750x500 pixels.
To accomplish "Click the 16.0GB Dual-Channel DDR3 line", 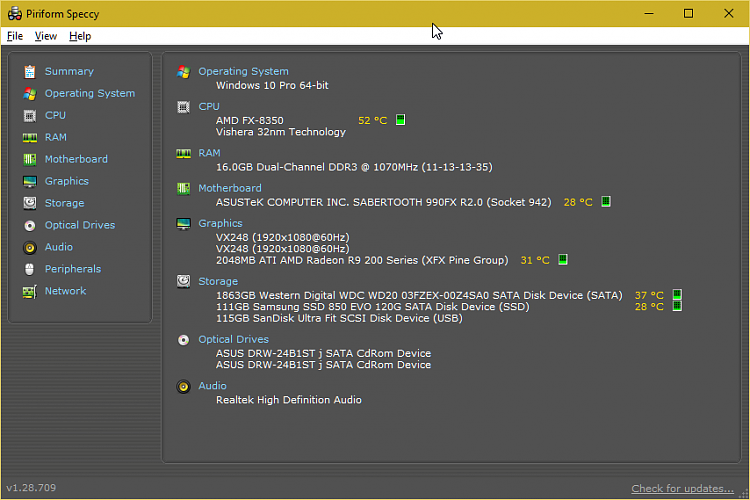I will click(354, 167).
